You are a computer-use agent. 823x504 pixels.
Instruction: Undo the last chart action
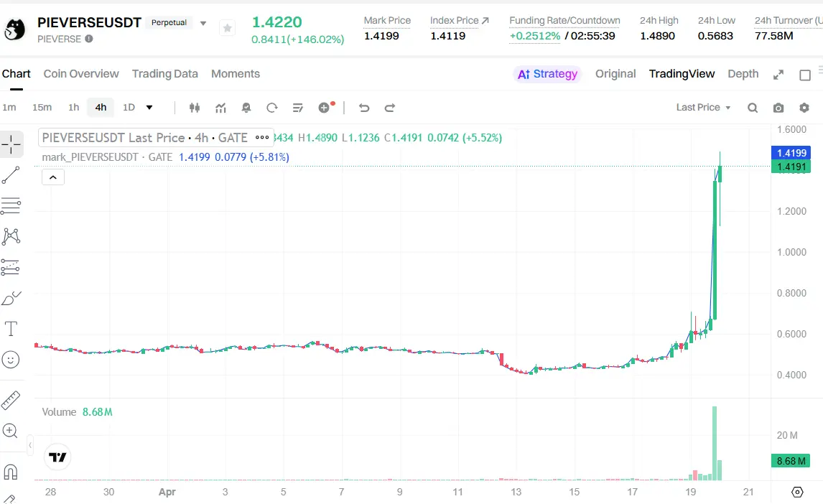[x=363, y=108]
